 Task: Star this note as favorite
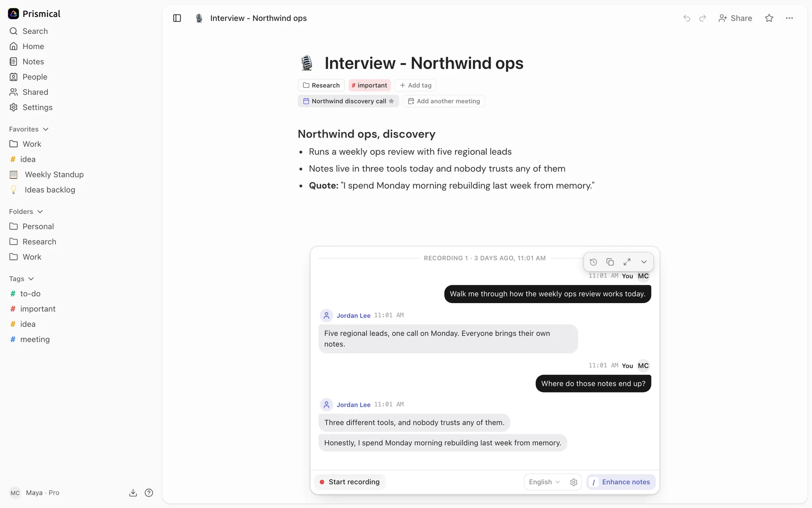click(x=769, y=18)
